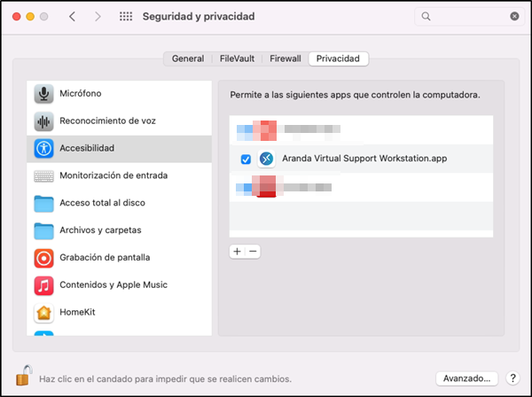Image resolution: width=532 pixels, height=397 pixels.
Task: Click the Avanzado... button
Action: [x=467, y=378]
